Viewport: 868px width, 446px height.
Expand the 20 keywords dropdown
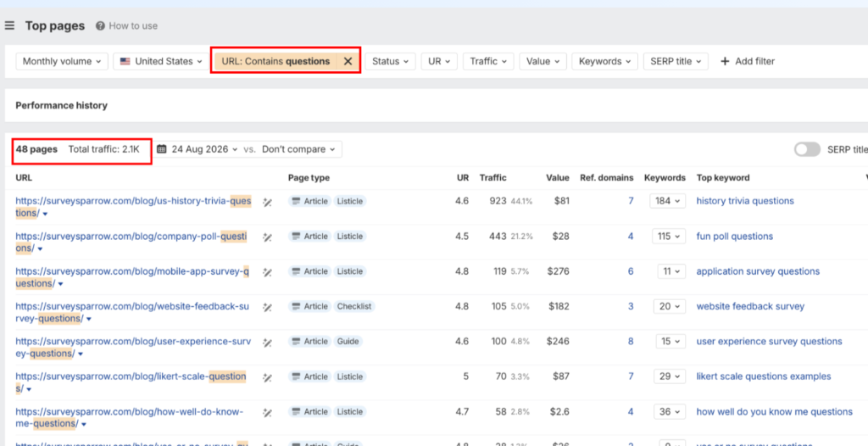click(x=670, y=306)
